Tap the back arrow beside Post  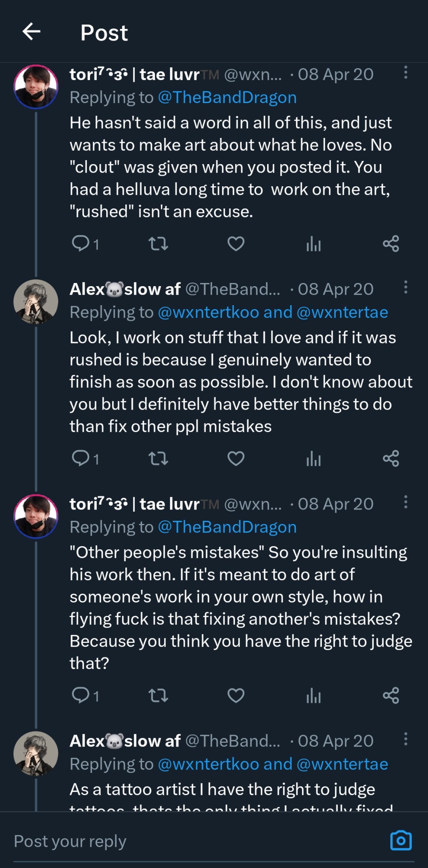point(31,32)
